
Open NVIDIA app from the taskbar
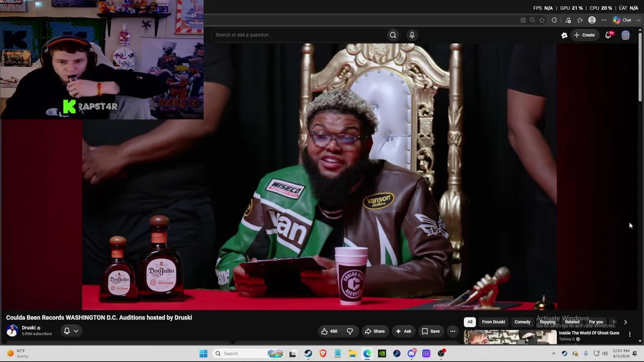(x=382, y=353)
